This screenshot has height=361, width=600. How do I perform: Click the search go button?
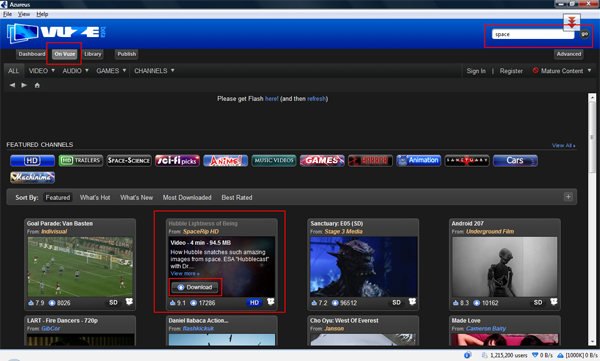coord(584,34)
